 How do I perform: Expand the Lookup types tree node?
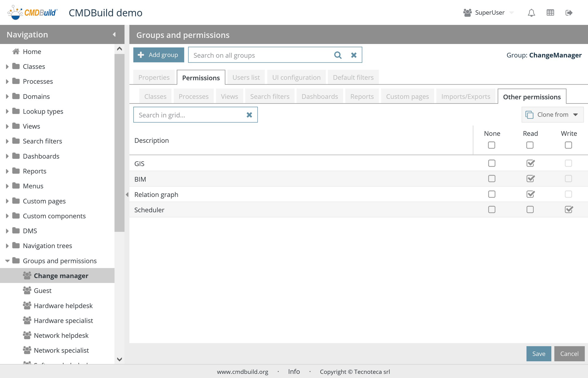tap(7, 111)
